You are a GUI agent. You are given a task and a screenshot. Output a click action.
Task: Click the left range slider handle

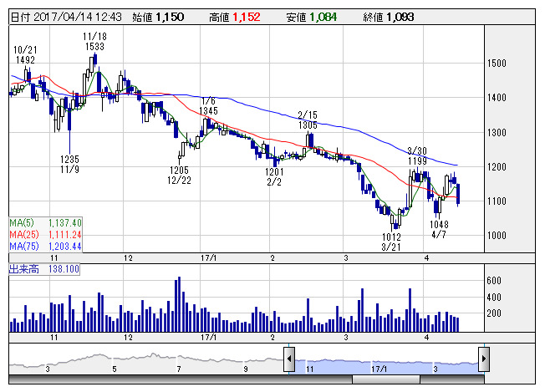click(288, 359)
